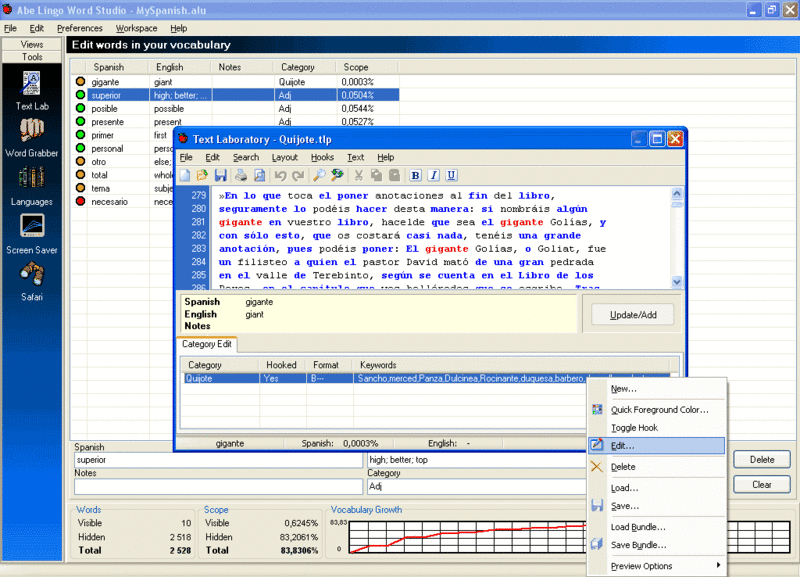Choose Load... in context menu
This screenshot has height=577, width=800.
pos(657,488)
